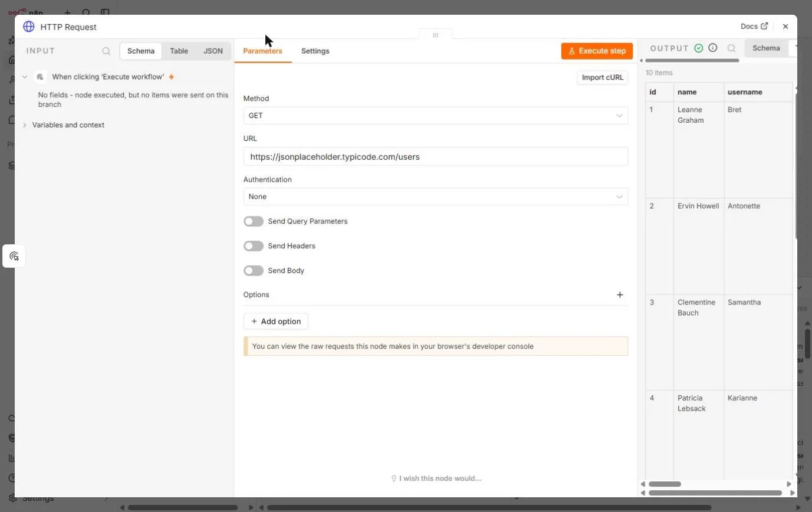The height and width of the screenshot is (512, 812).
Task: Click the URL input field
Action: (436, 156)
